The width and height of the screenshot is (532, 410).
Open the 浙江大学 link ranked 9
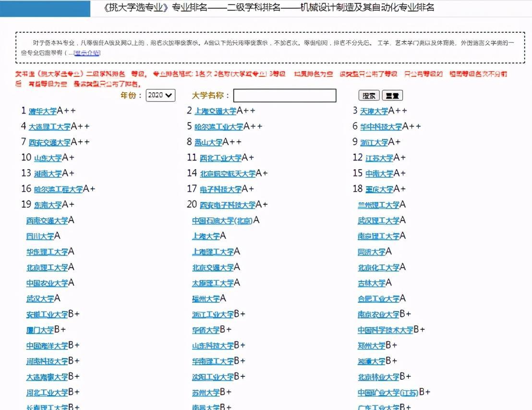[x=374, y=142]
